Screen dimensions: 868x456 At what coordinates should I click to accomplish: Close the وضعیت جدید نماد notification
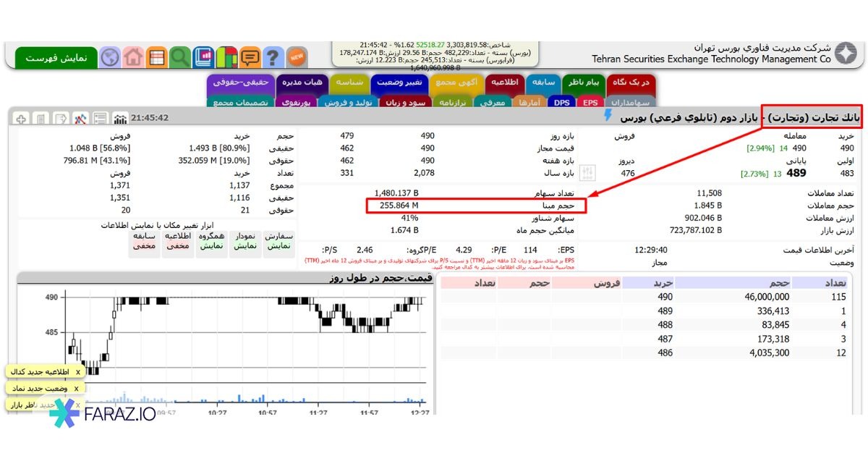(x=77, y=389)
